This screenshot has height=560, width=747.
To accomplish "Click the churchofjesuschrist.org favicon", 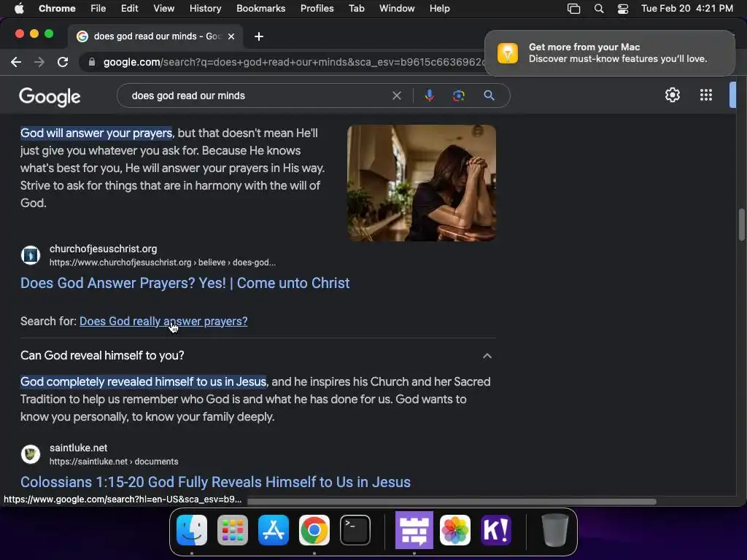I will [31, 255].
